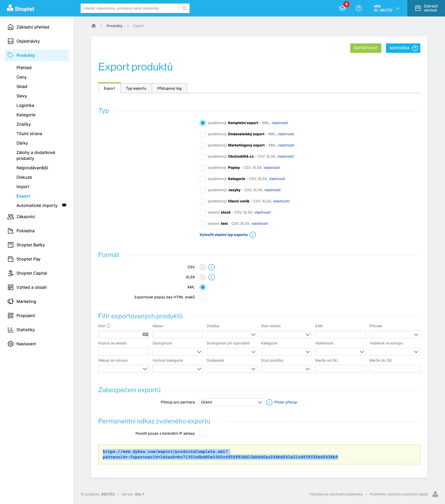Check Povolit pouze z konkrétní IP adresy

(203, 433)
